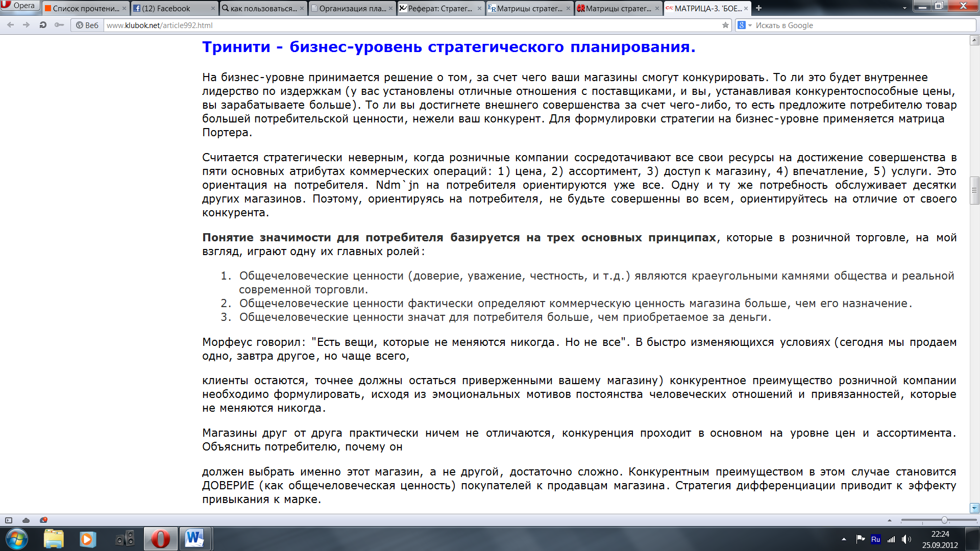
Task: Switch to the Реферат: Стратег tab
Action: [441, 8]
